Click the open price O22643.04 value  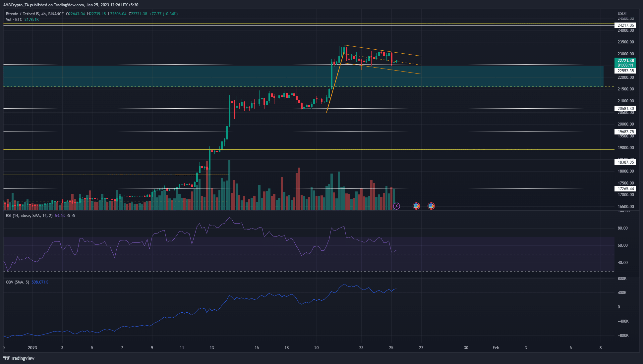tap(76, 14)
